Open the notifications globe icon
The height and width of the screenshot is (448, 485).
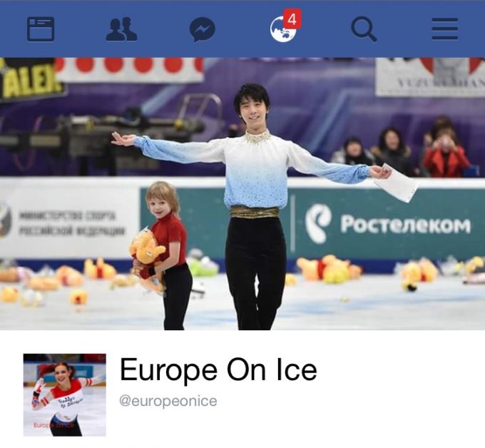click(282, 29)
